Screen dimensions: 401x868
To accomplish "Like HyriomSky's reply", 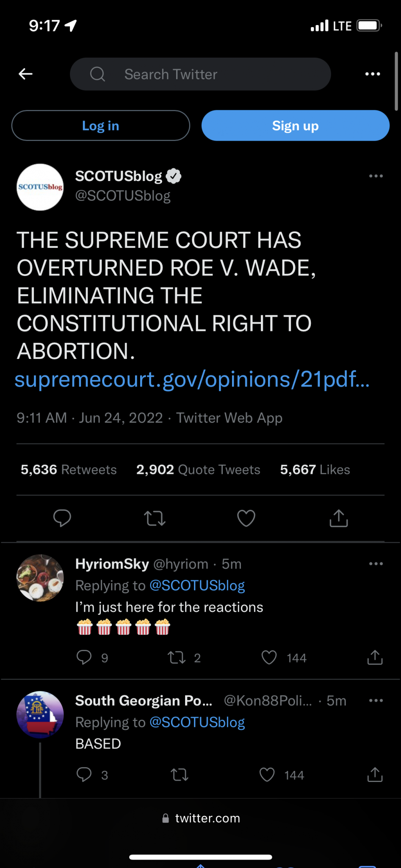I will pos(269,657).
